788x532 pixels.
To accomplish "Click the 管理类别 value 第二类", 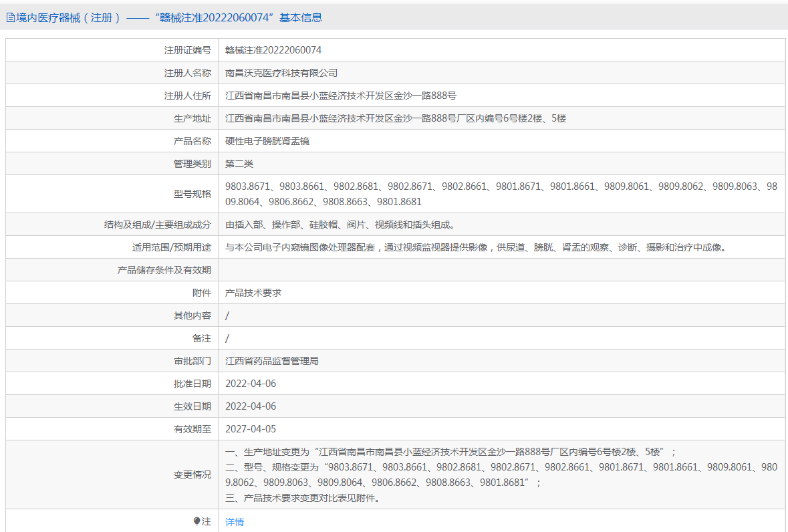I will (x=239, y=164).
